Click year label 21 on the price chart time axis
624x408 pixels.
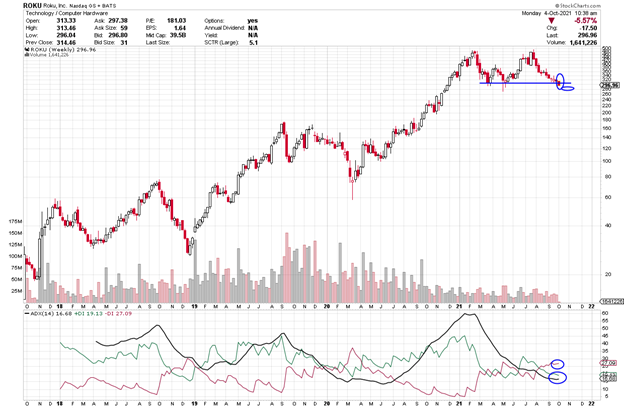click(x=459, y=306)
